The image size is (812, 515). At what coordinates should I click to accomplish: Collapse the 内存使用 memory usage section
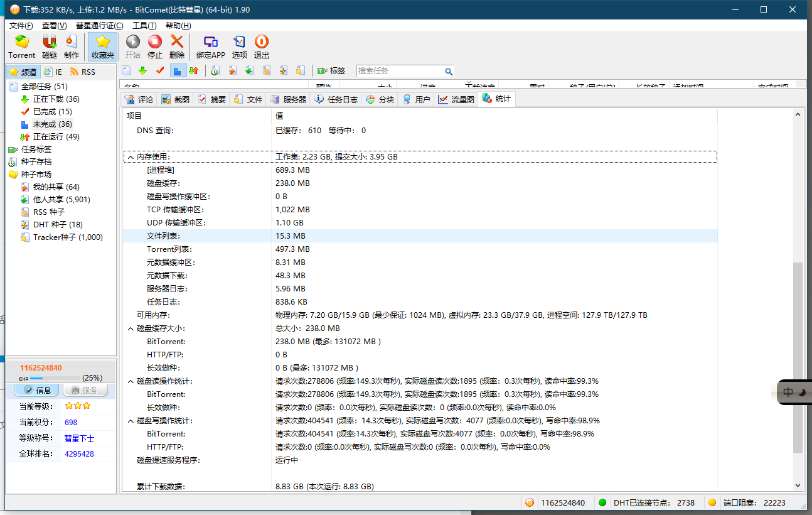[130, 157]
